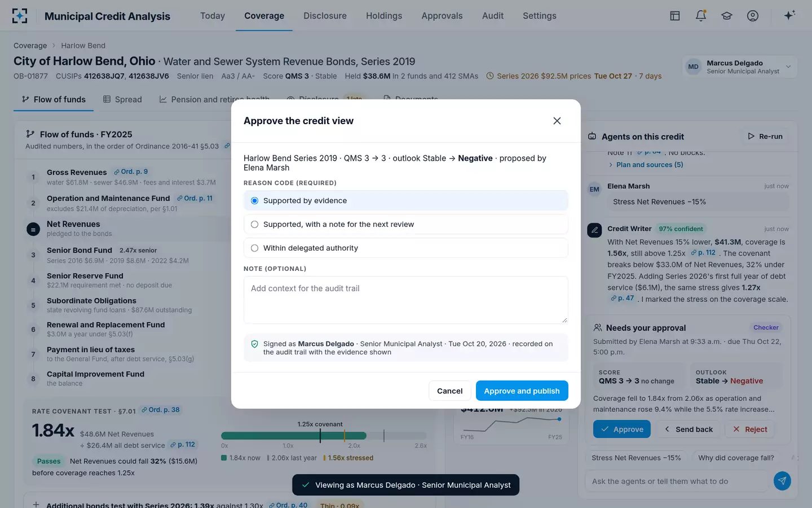The width and height of the screenshot is (812, 508).
Task: Click the 1.56x stressed marker on coverage bar
Action: tap(345, 435)
